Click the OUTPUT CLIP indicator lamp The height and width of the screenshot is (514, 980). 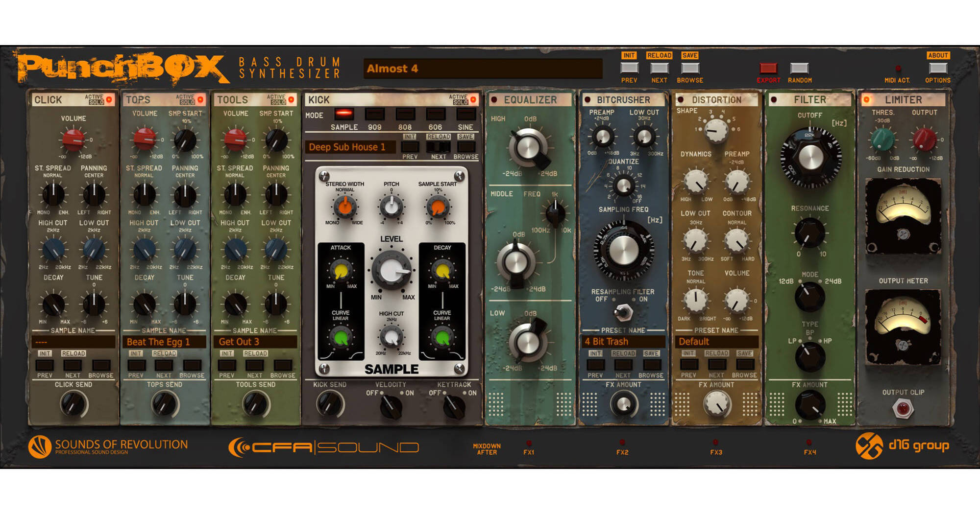pyautogui.click(x=903, y=408)
